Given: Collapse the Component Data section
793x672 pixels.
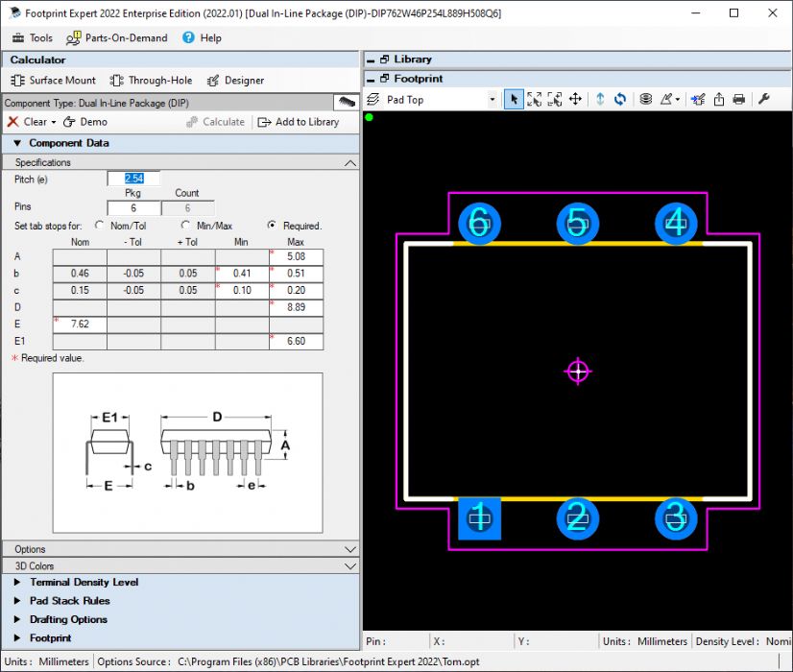Looking at the screenshot, I should click(17, 143).
